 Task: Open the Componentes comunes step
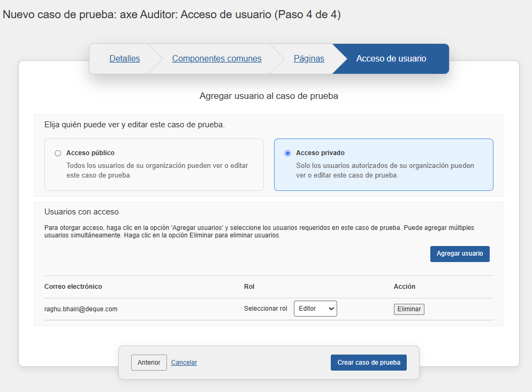pos(217,59)
